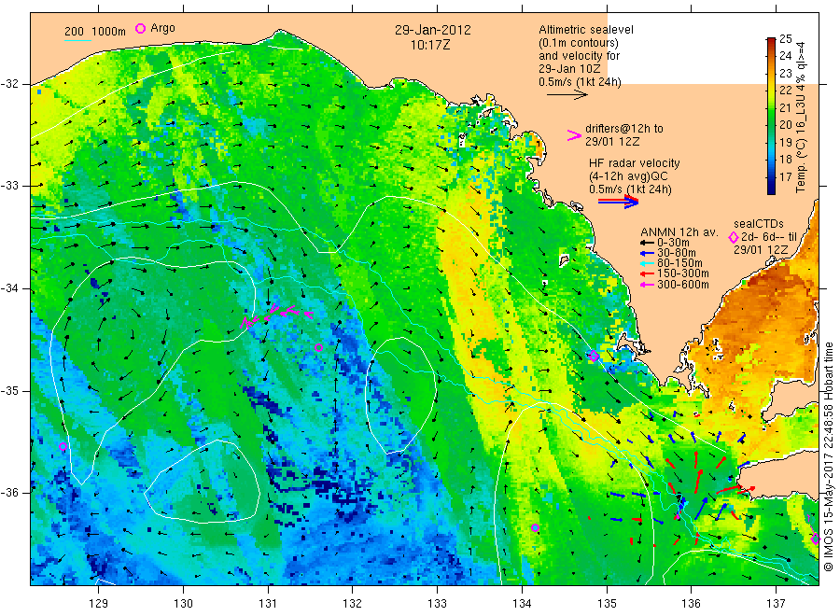Screen dimensions: 840x616
Task: Click the black 0-30m ANMN legend arrow
Action: (x=647, y=244)
